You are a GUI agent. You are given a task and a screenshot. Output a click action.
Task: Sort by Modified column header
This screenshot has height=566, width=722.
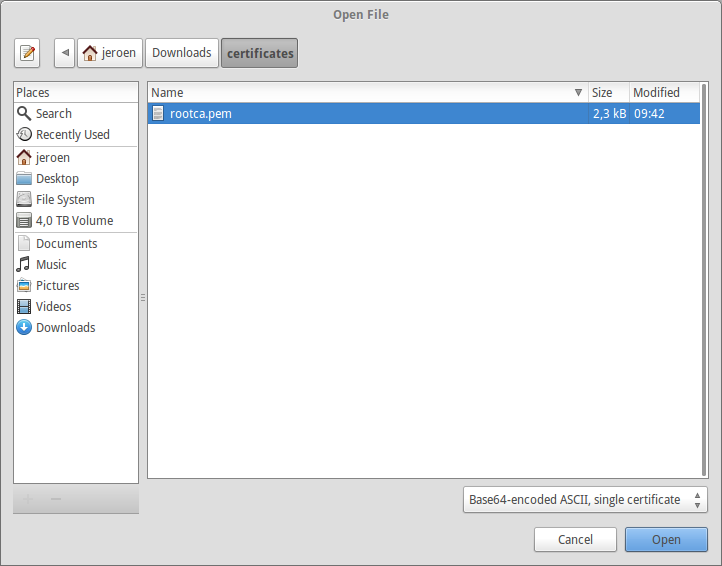pos(664,93)
